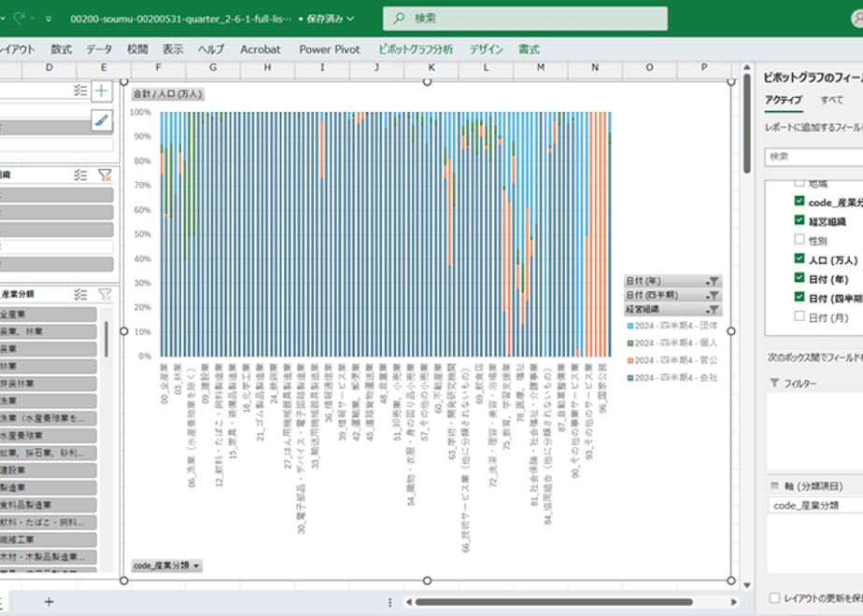
Task: Uncheck the code_産業分類 field checkbox
Action: tap(799, 201)
